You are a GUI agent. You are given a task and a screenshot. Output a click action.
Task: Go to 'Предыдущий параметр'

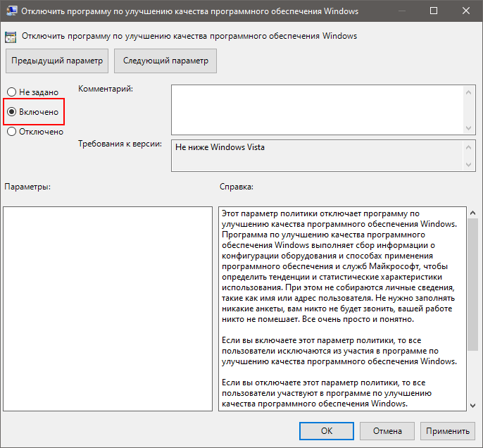[57, 61]
